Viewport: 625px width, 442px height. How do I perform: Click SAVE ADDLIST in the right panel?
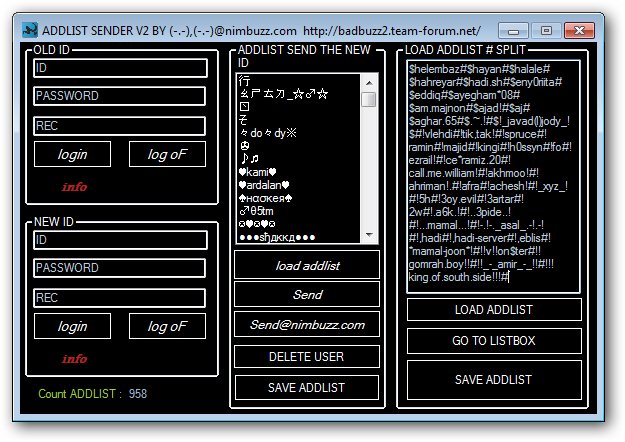(x=494, y=379)
